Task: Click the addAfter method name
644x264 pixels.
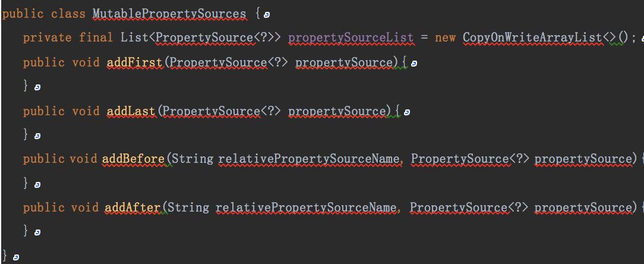Action: (132, 208)
